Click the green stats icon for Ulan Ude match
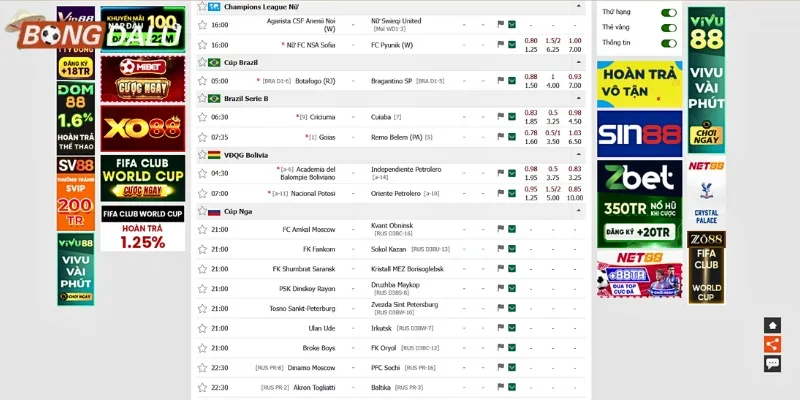The height and width of the screenshot is (400, 800). pos(511,328)
